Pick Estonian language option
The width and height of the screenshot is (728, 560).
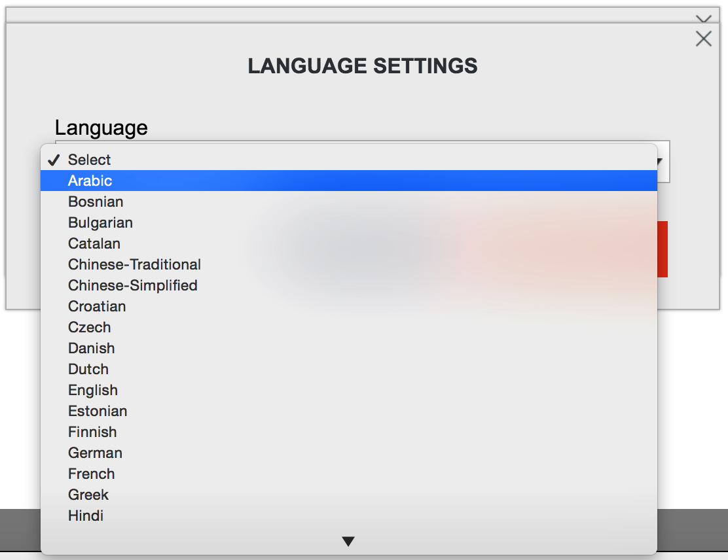(x=349, y=411)
